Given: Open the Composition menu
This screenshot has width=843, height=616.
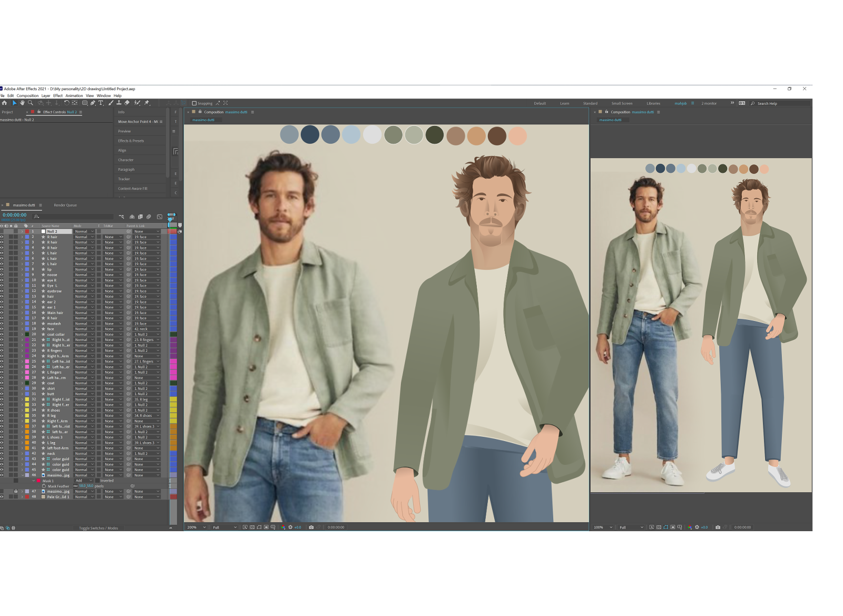Looking at the screenshot, I should point(27,95).
